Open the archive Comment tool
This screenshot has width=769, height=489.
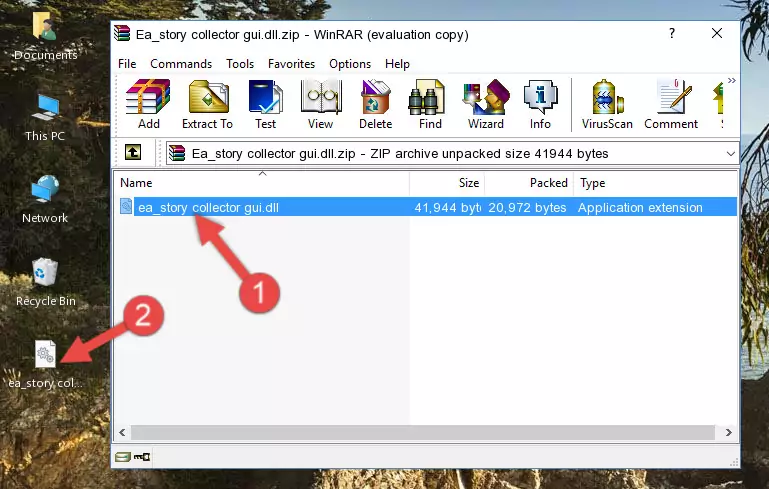671,104
